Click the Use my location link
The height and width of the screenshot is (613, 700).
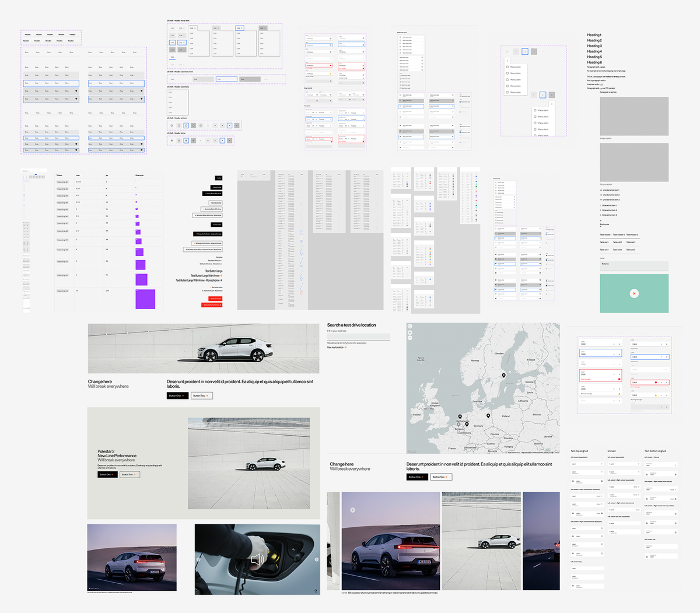coord(337,348)
